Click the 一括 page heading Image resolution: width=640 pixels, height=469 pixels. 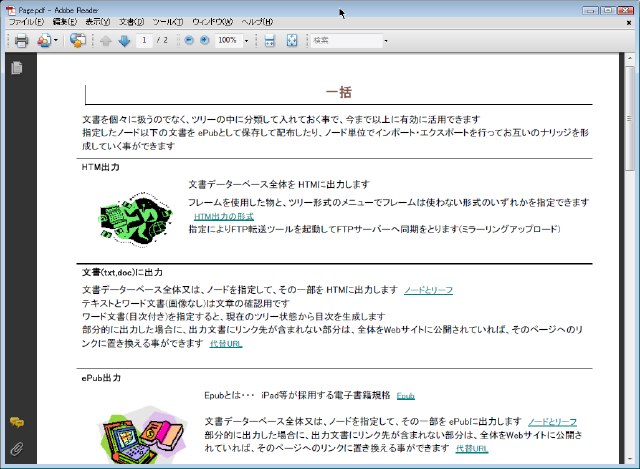[339, 92]
